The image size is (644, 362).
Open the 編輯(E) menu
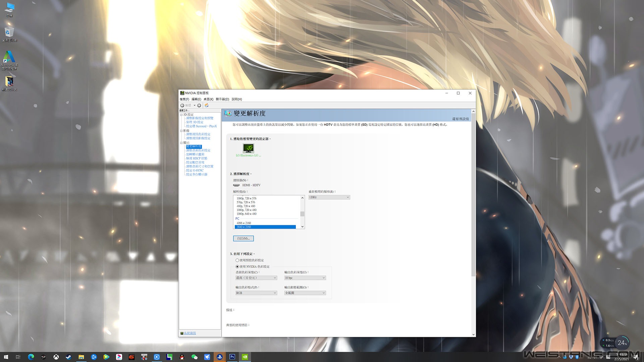[x=196, y=99]
